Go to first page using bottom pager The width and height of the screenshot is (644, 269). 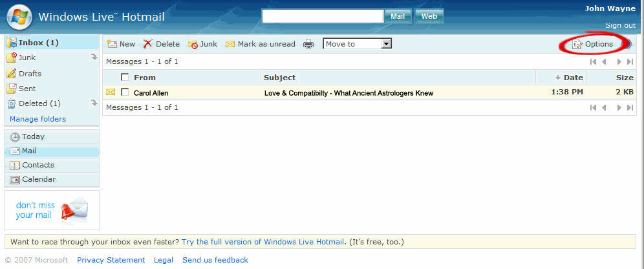click(x=593, y=107)
